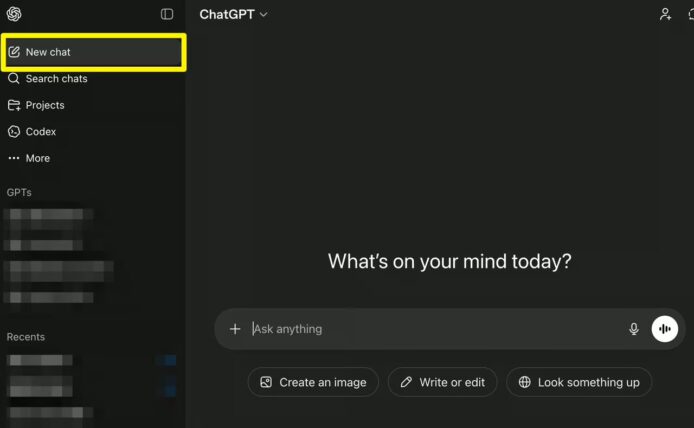
Task: Click the Look something up suggestion
Action: pos(579,382)
